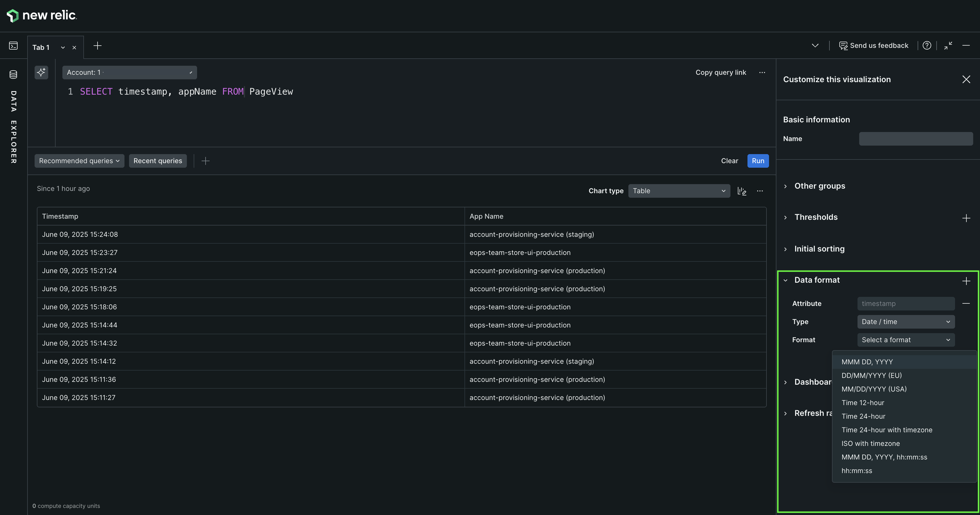
Task: Expand the Other groups section
Action: point(820,186)
